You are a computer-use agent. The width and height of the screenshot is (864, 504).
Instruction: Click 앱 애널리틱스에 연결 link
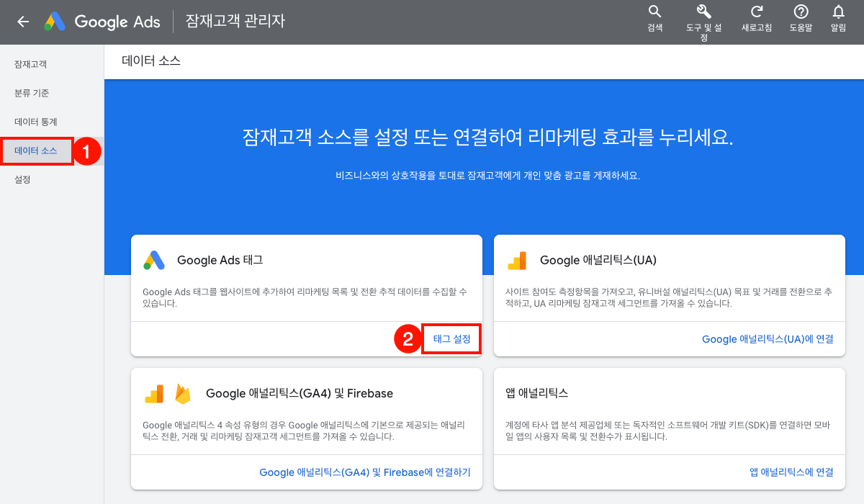791,472
